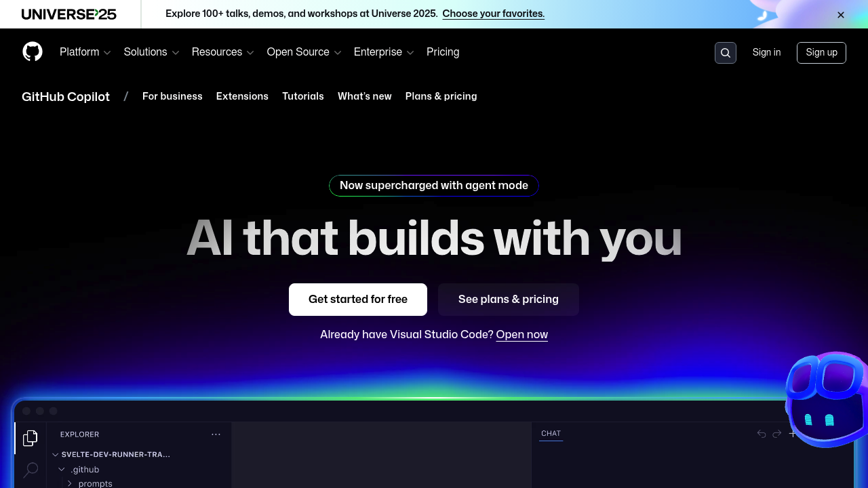The image size is (868, 488).
Task: Go to the Pricing menu item
Action: [x=443, y=52]
